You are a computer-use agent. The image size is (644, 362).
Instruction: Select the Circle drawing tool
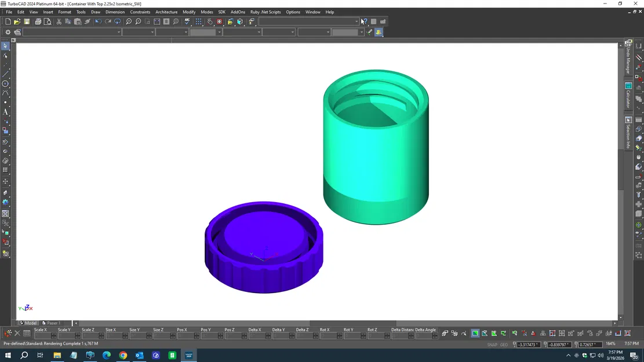[6, 84]
